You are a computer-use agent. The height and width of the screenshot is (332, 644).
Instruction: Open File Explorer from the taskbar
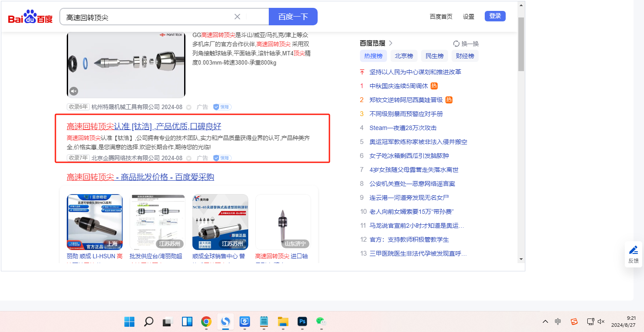[x=283, y=322]
